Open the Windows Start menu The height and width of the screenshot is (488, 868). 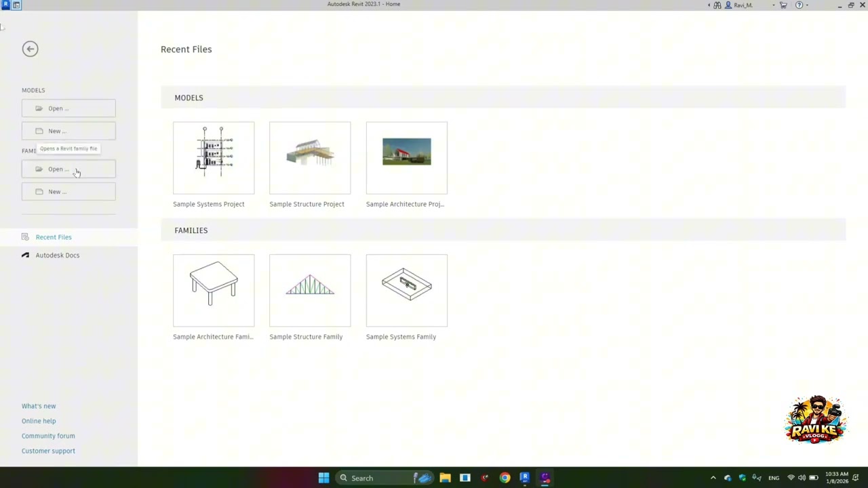323,478
